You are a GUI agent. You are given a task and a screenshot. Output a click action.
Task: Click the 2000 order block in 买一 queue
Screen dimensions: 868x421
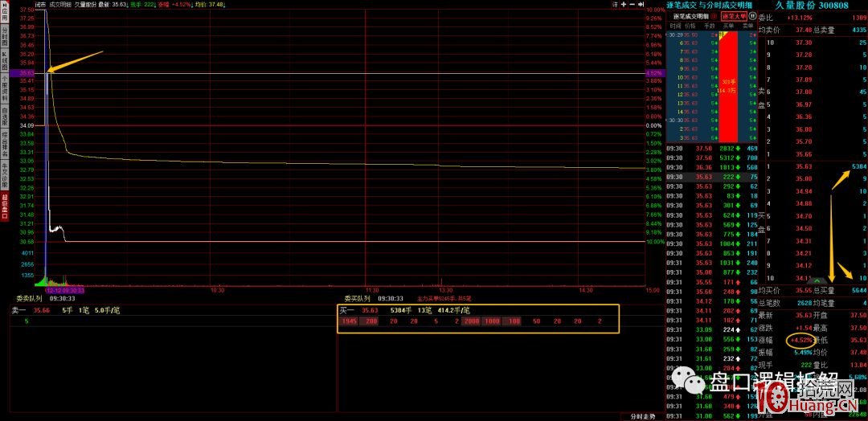[470, 321]
